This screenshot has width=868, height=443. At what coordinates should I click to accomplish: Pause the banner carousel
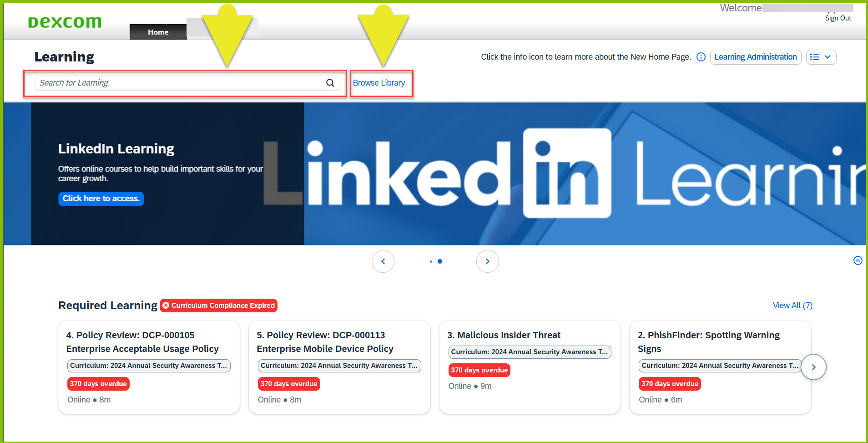point(858,260)
